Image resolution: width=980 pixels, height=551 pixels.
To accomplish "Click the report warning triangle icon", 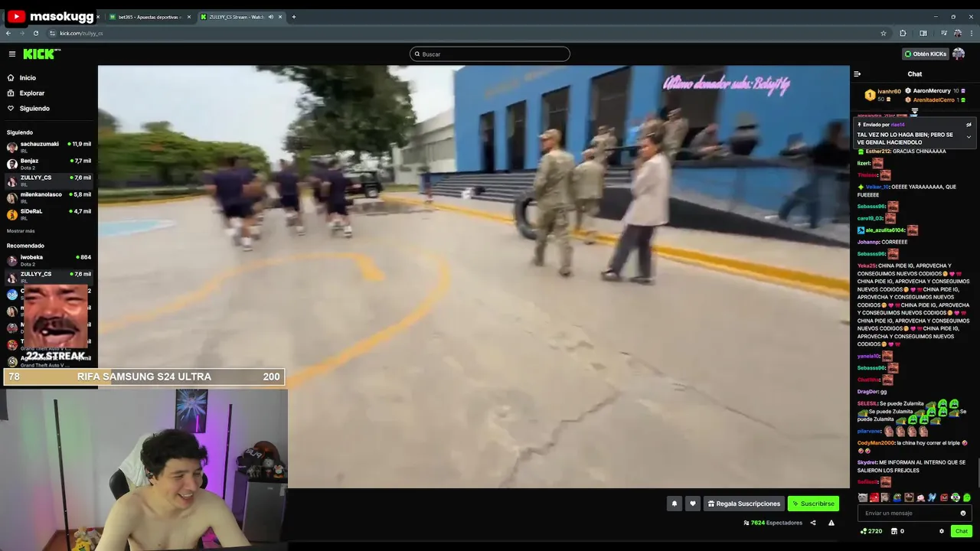I will click(831, 523).
